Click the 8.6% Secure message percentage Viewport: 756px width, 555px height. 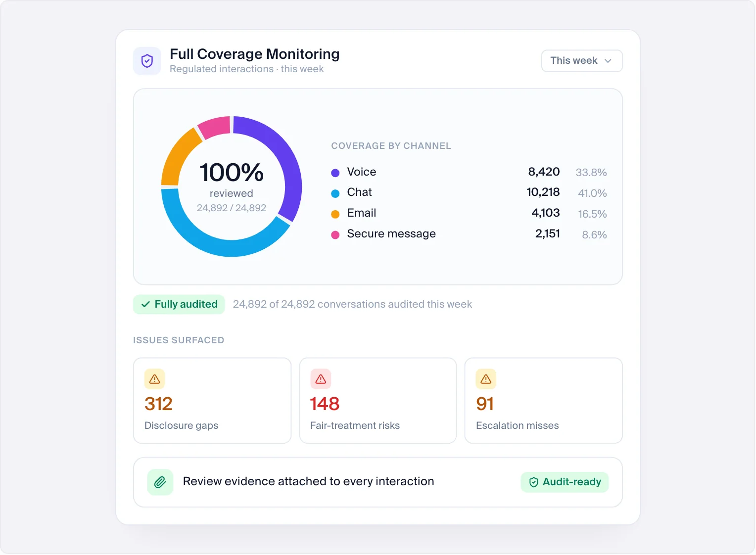tap(594, 235)
